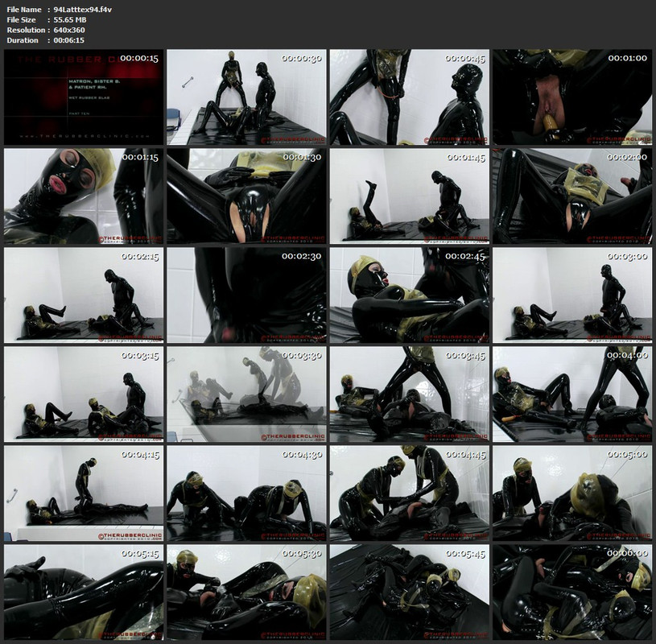Select the frame stamped 00:01:00

(572, 97)
